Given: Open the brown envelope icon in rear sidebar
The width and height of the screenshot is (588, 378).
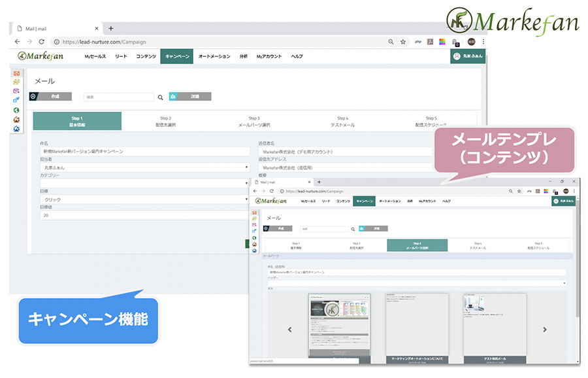Looking at the screenshot, I should coord(16,120).
